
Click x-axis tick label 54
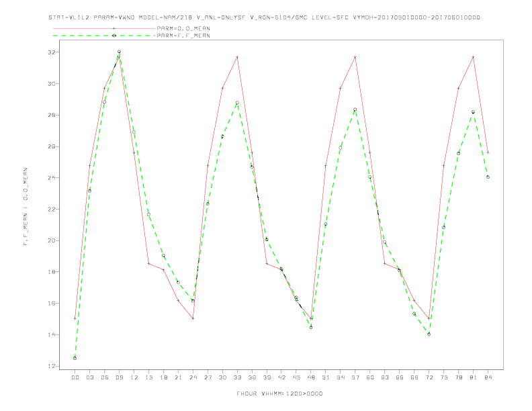[x=341, y=377]
